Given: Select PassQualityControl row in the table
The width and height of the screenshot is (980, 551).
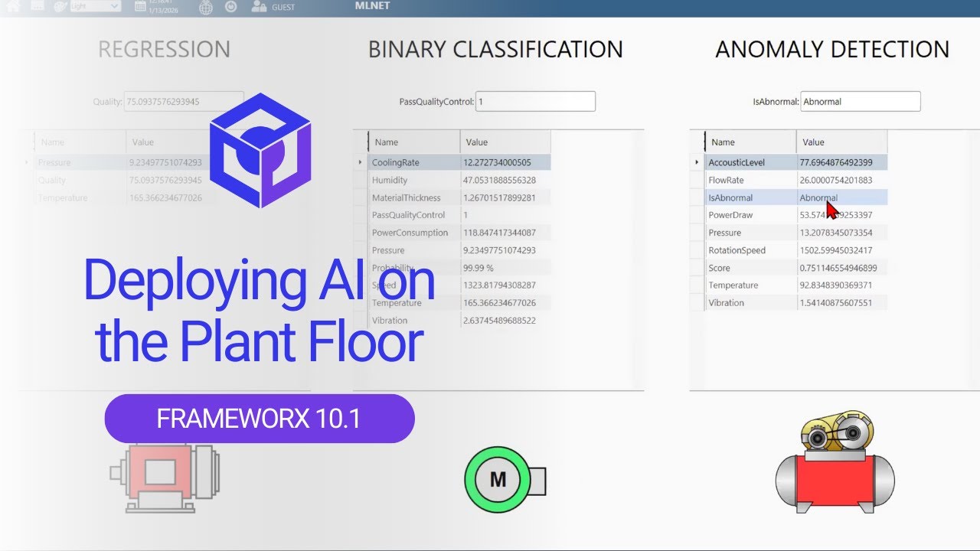Looking at the screenshot, I should (408, 215).
